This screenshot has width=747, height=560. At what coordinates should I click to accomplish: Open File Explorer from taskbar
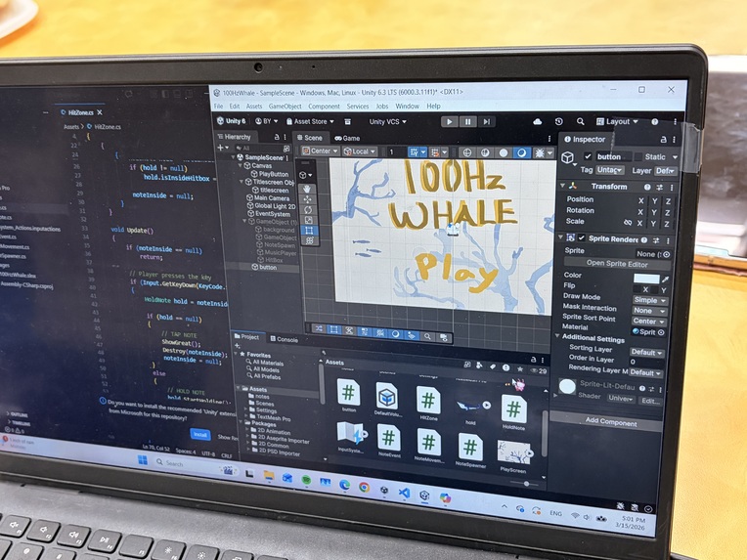point(269,475)
